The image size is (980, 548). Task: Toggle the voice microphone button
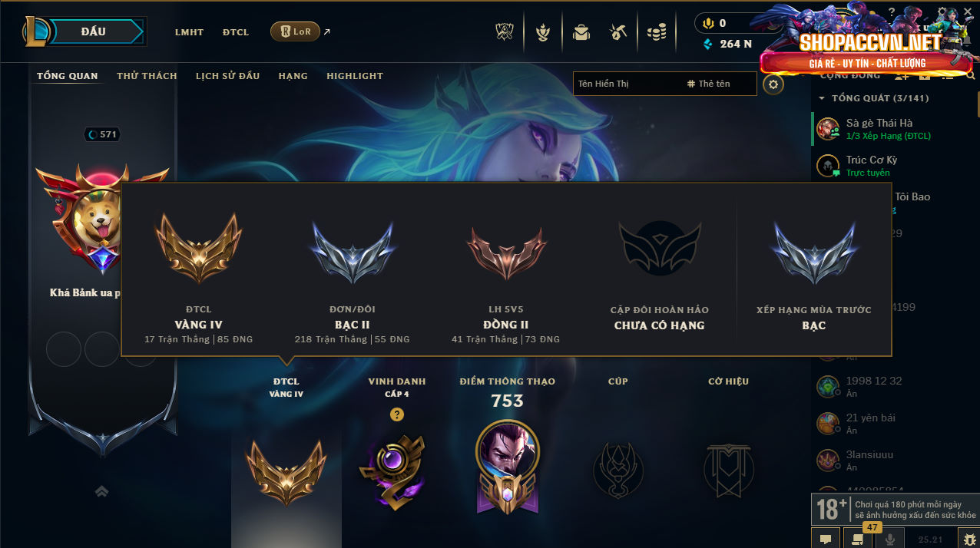point(890,538)
